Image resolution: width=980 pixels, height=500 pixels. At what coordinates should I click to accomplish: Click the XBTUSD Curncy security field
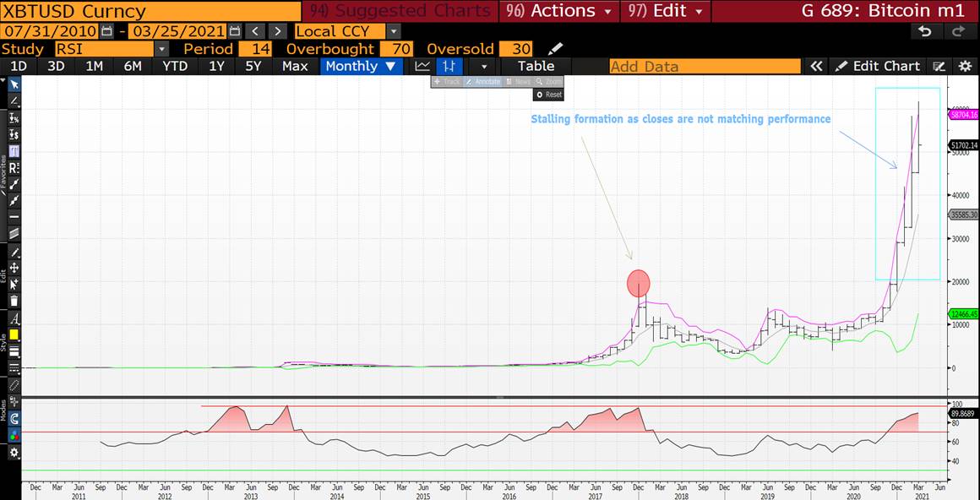tap(150, 11)
